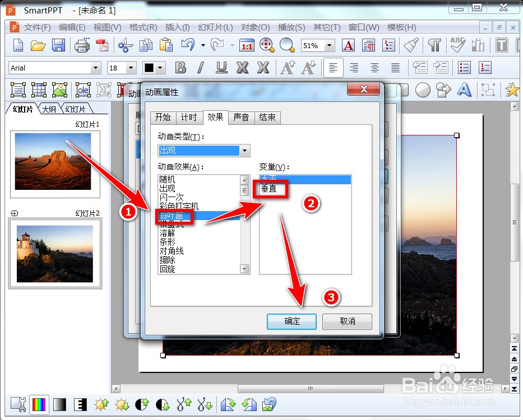Open font color dropdown arrow
The width and height of the screenshot is (523, 420).
coord(160,68)
